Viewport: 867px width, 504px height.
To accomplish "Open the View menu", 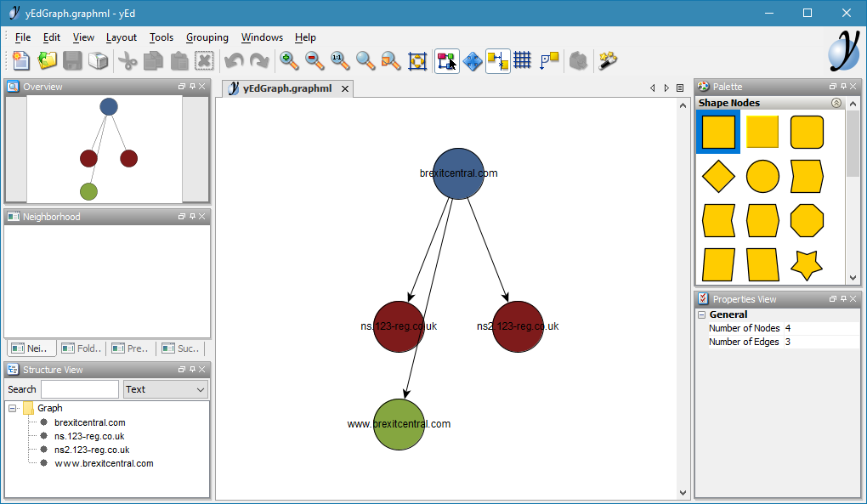I will coord(83,37).
